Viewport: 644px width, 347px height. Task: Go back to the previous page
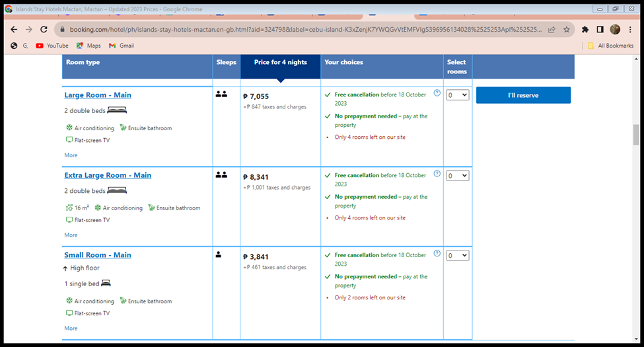coord(14,30)
